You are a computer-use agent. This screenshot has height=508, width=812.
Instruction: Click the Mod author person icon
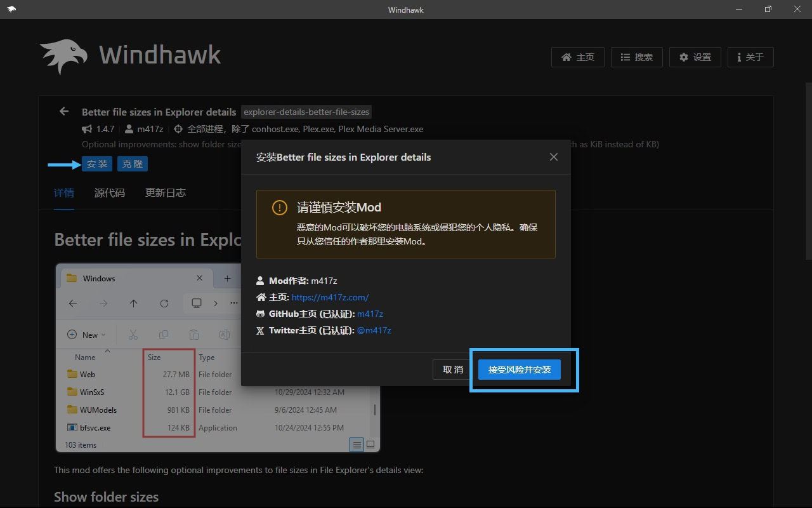(260, 281)
